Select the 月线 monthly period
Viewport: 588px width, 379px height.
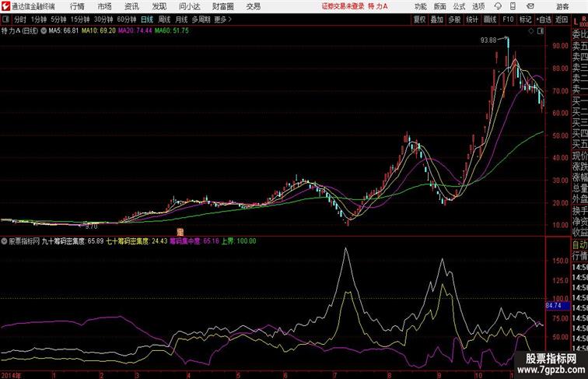181,19
